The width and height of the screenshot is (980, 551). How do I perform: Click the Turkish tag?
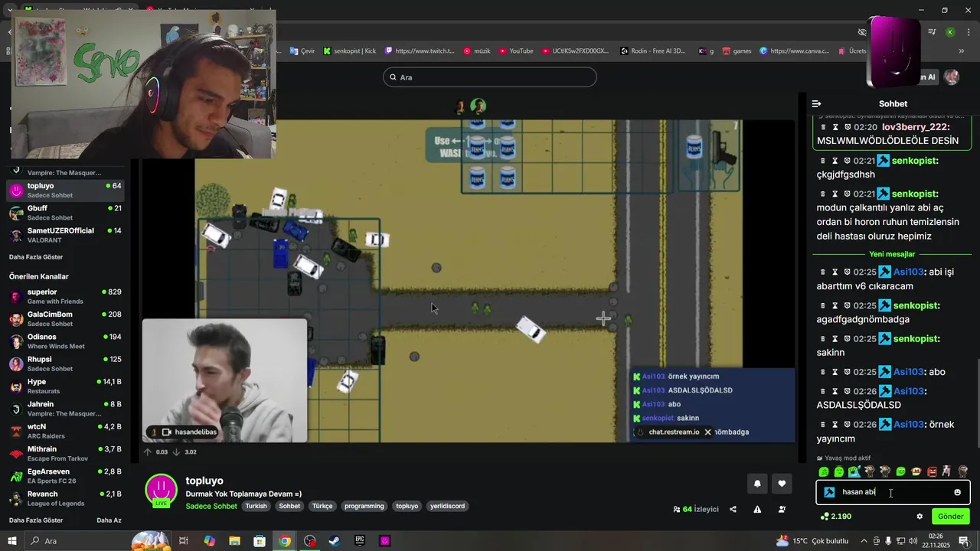pyautogui.click(x=256, y=506)
